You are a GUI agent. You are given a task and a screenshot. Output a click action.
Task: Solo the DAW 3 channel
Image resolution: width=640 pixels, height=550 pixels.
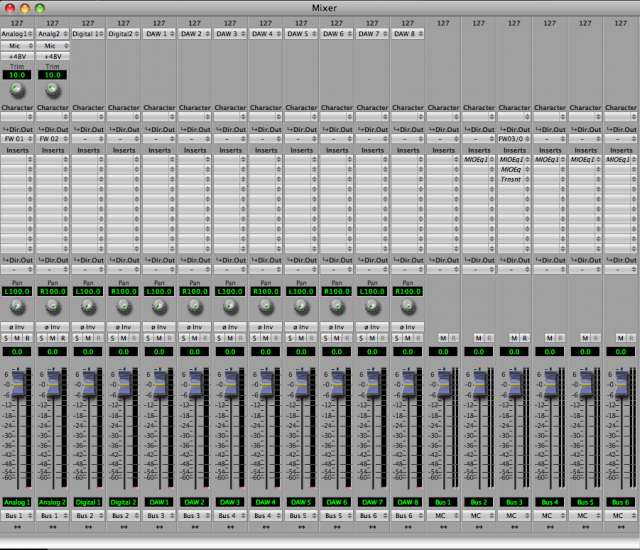pos(219,338)
